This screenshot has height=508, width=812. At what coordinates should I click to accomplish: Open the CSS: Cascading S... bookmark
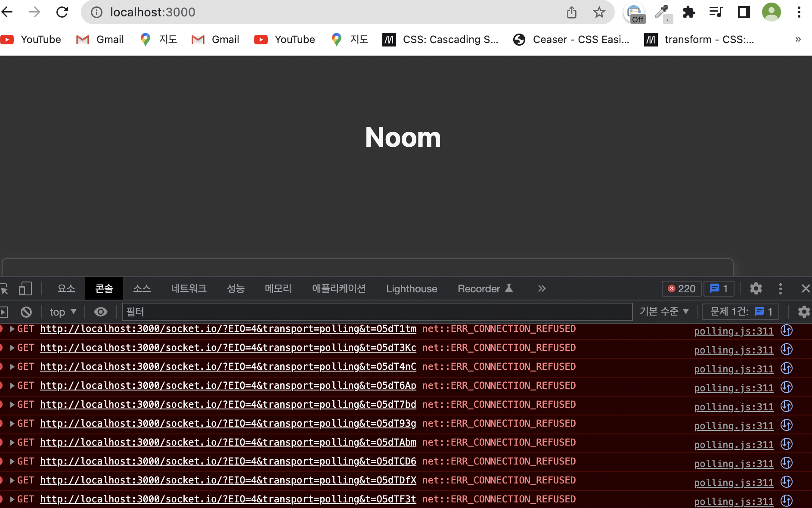(x=440, y=40)
